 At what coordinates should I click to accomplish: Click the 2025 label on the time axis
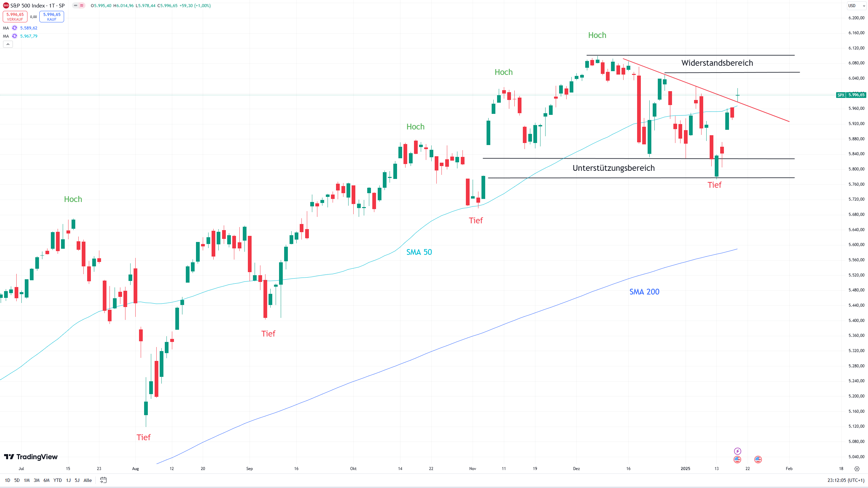point(685,469)
